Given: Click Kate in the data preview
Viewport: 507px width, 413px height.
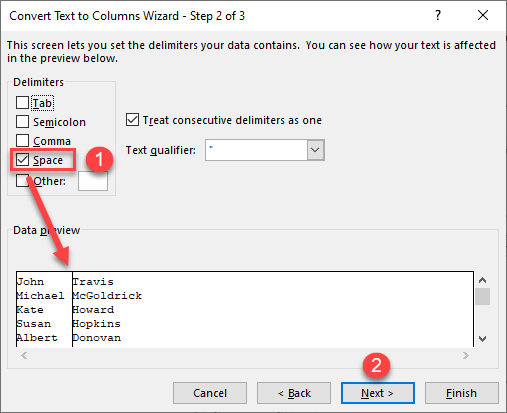Looking at the screenshot, I should tap(30, 310).
